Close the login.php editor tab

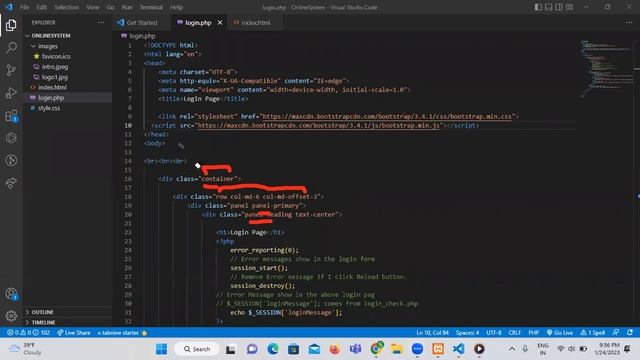(x=220, y=22)
